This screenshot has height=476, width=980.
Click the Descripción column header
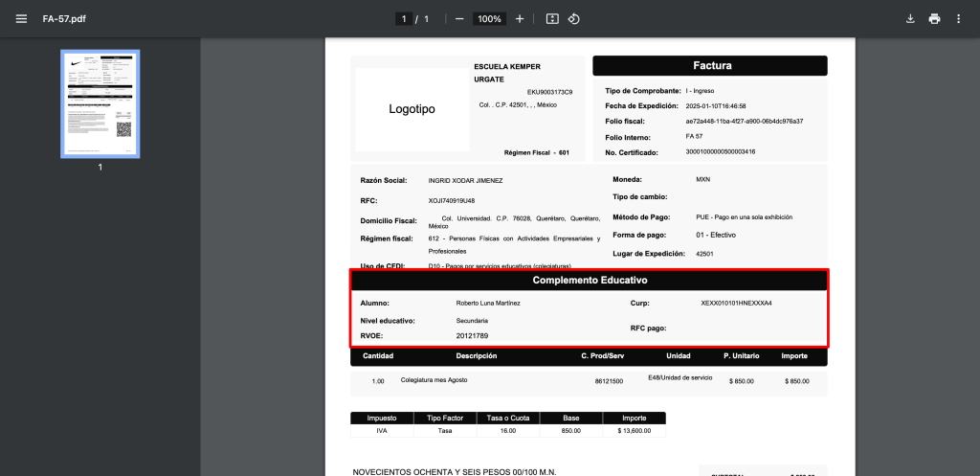(x=476, y=356)
